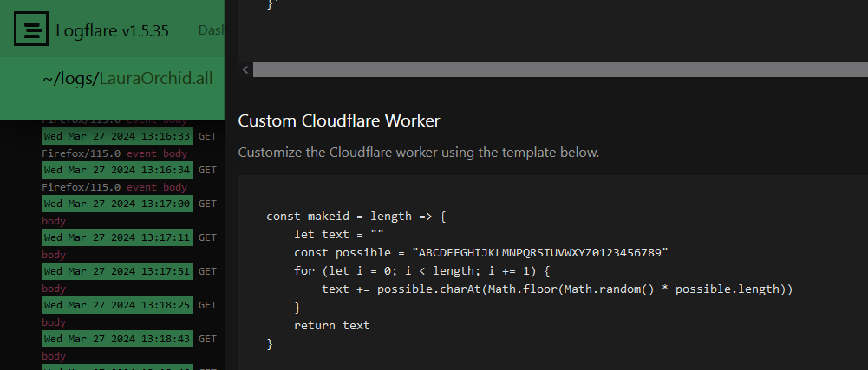
Task: Select the 13:18:43 log timestamp
Action: (116, 339)
